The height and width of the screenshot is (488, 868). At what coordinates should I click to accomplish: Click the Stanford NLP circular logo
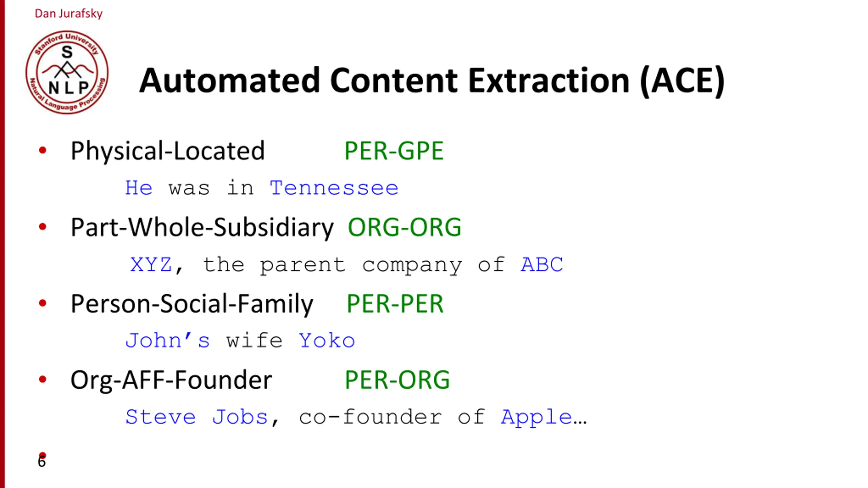coord(67,72)
